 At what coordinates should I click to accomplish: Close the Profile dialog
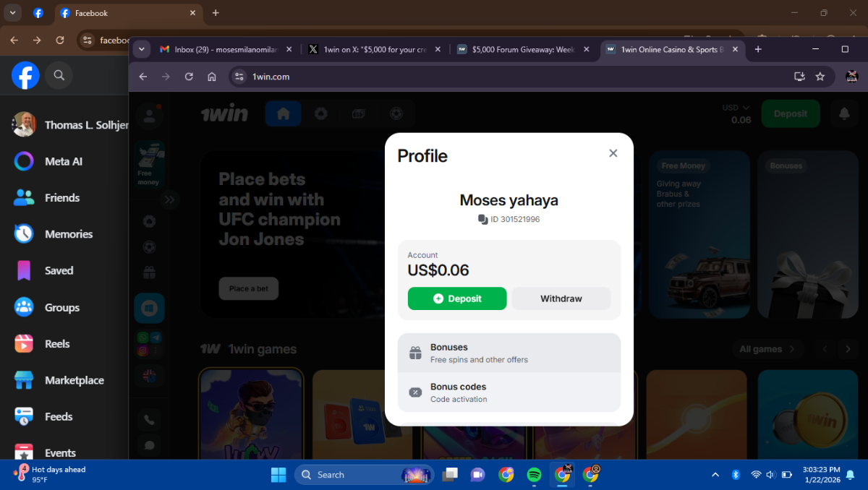613,153
